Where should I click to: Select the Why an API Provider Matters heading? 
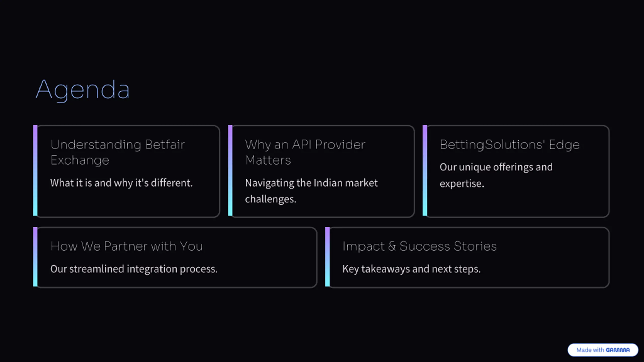point(305,152)
